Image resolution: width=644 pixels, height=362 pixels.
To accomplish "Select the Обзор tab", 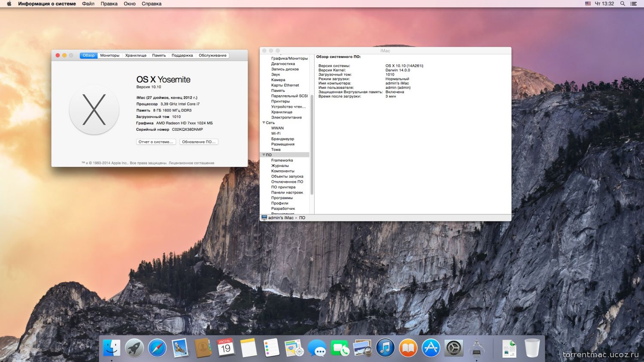I will (x=89, y=55).
